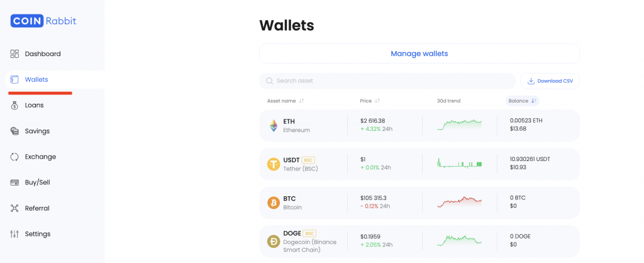Click the Manage wallets button
The height and width of the screenshot is (263, 644).
419,53
